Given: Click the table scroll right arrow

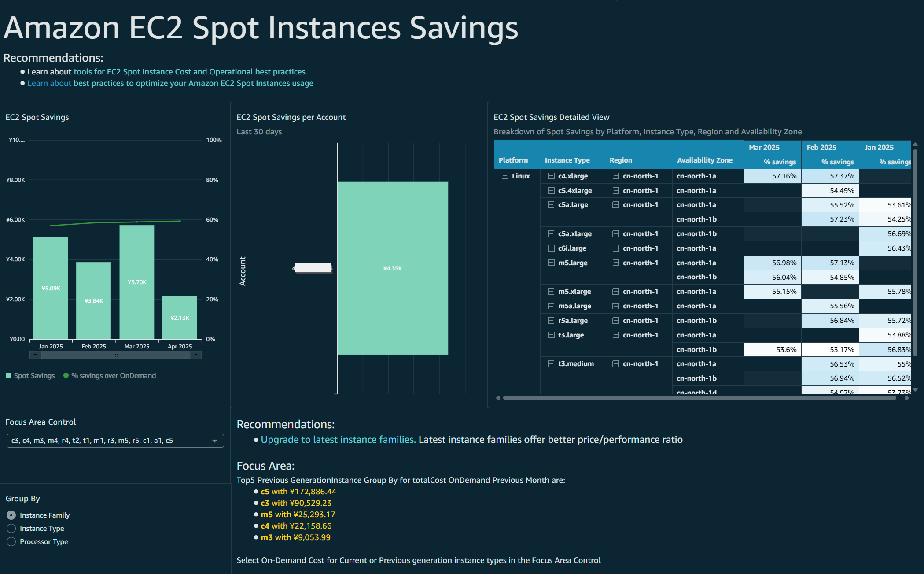Looking at the screenshot, I should 907,398.
